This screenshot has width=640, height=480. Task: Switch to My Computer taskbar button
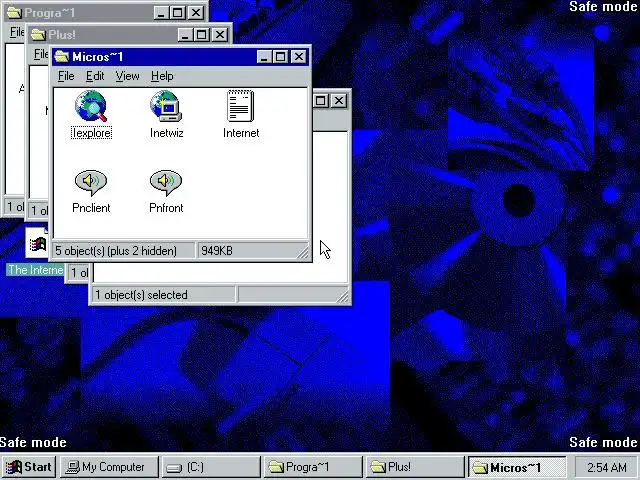coord(109,467)
